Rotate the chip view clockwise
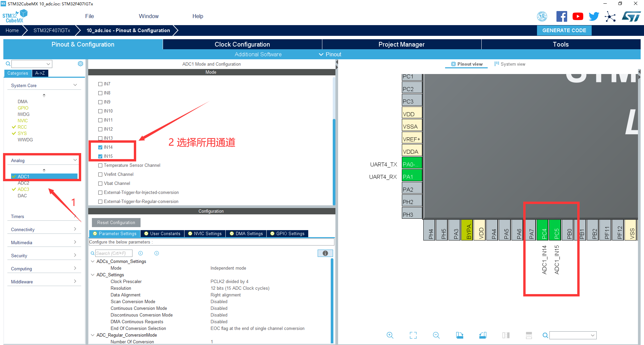Viewport: 644px width, 345px height. click(460, 335)
